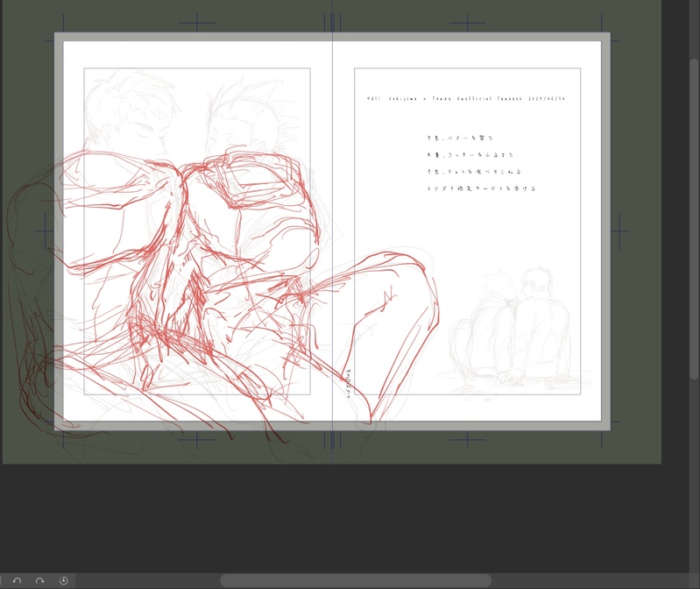Click the header text line on right page

coord(465,99)
